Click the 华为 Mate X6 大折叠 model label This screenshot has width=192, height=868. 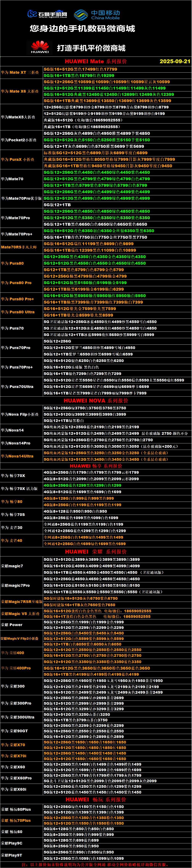pos(20,91)
